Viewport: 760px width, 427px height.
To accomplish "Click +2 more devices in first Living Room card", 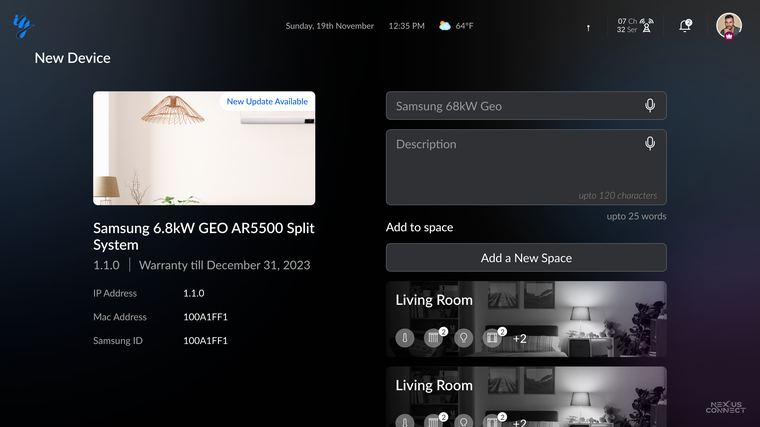I will pos(520,338).
